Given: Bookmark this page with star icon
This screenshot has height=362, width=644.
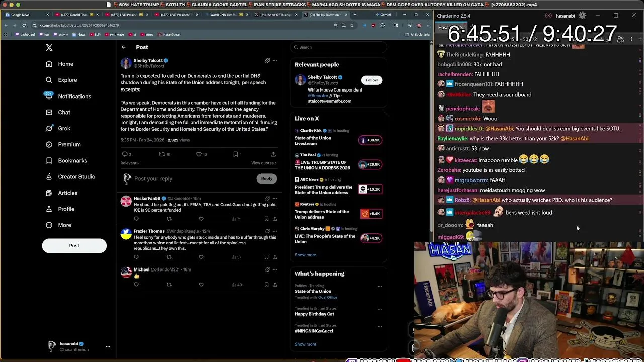Looking at the screenshot, I should tap(352, 25).
